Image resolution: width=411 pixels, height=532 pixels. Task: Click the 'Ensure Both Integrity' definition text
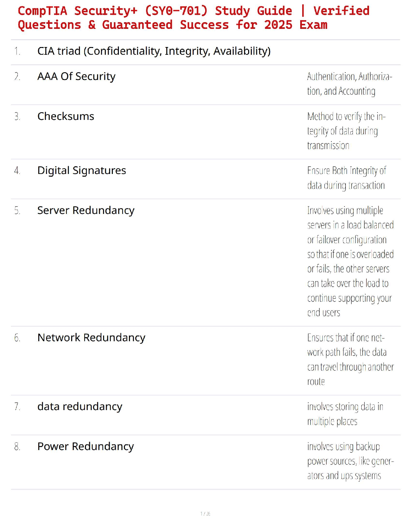[346, 178]
